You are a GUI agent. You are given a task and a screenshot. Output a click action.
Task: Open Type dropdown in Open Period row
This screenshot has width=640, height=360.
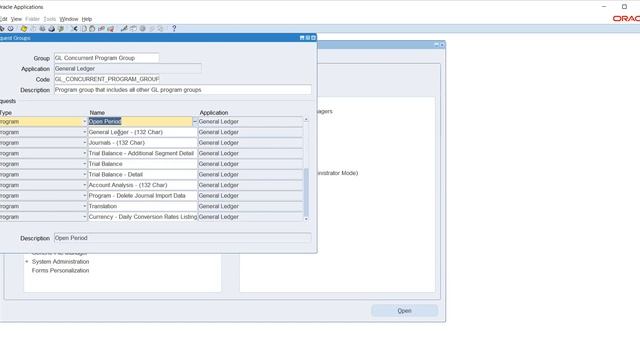click(x=84, y=122)
